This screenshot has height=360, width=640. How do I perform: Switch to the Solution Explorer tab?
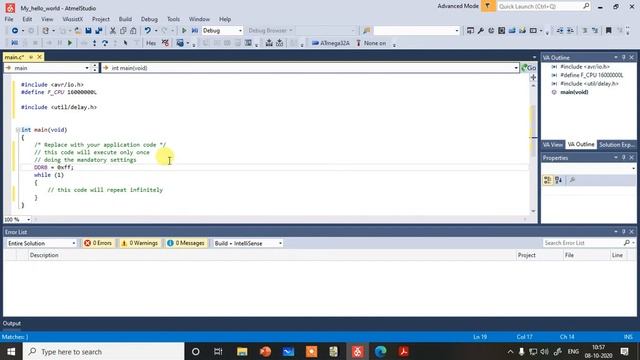616,145
